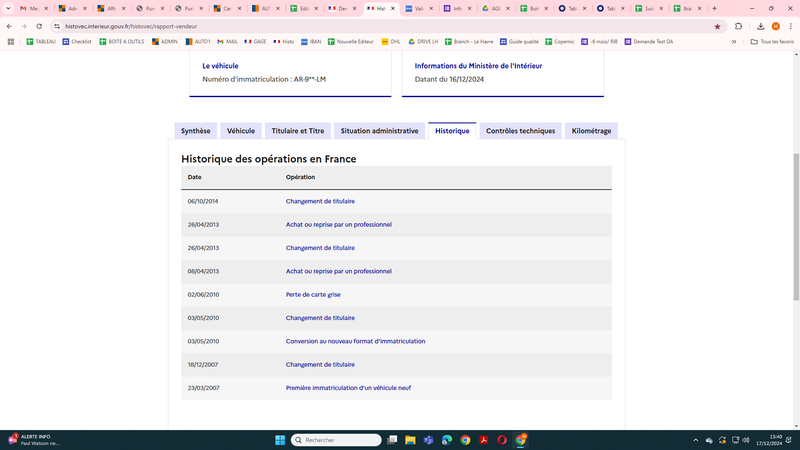Click Changement de titulaire dated 06/10/2014

[320, 201]
